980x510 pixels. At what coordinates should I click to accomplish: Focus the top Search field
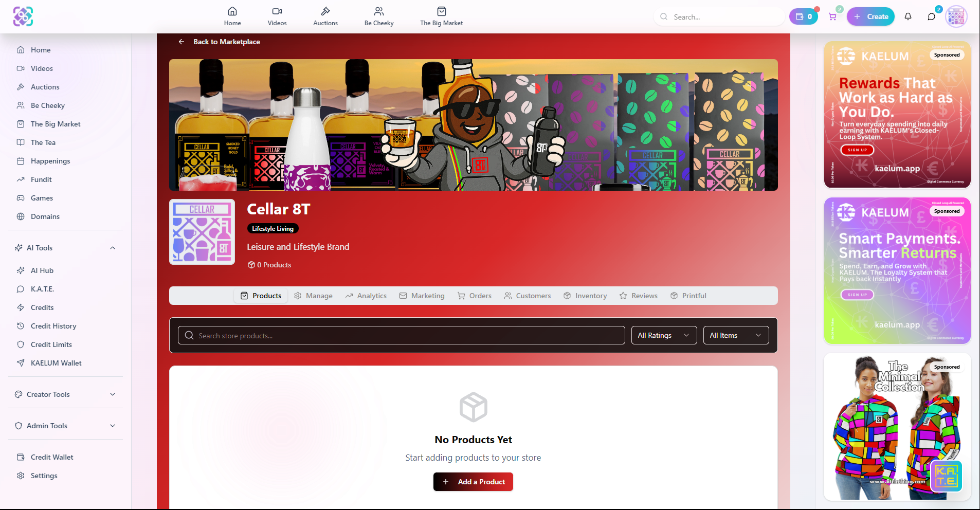point(719,16)
